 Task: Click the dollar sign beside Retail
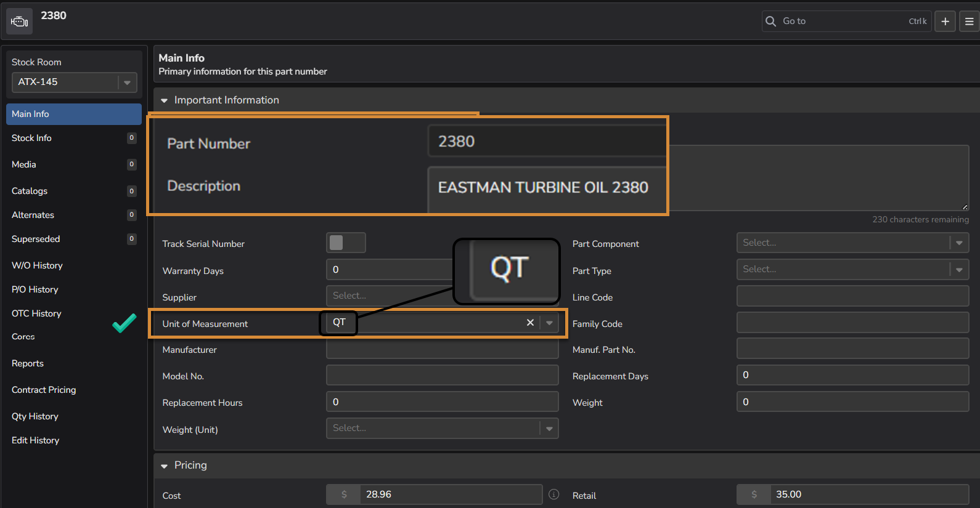[754, 494]
